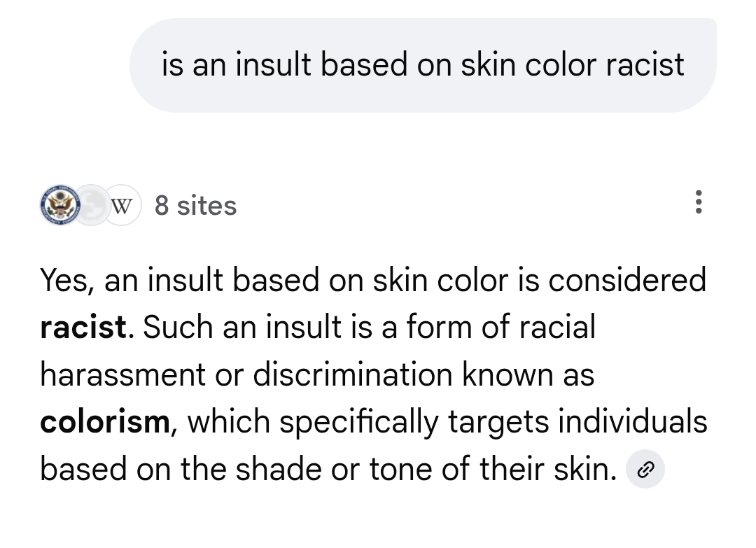Click the chain link icon after the answer
Screen dimensions: 756x548
pyautogui.click(x=644, y=469)
